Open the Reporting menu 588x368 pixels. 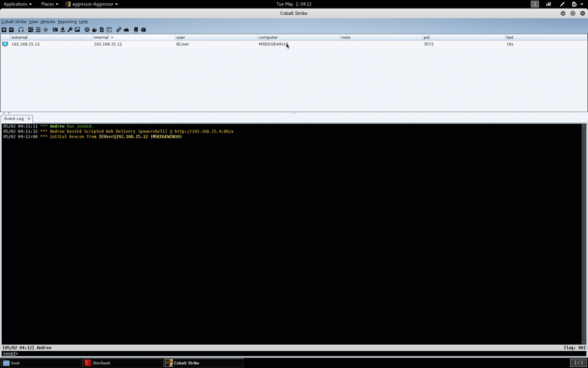tap(67, 21)
